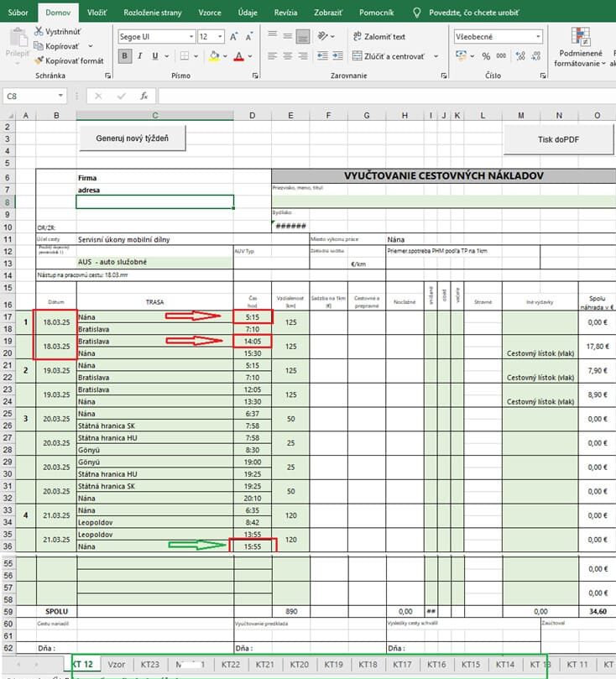Viewport: 616px width, 679px height.
Task: Apply the red font color A
Action: [x=238, y=56]
